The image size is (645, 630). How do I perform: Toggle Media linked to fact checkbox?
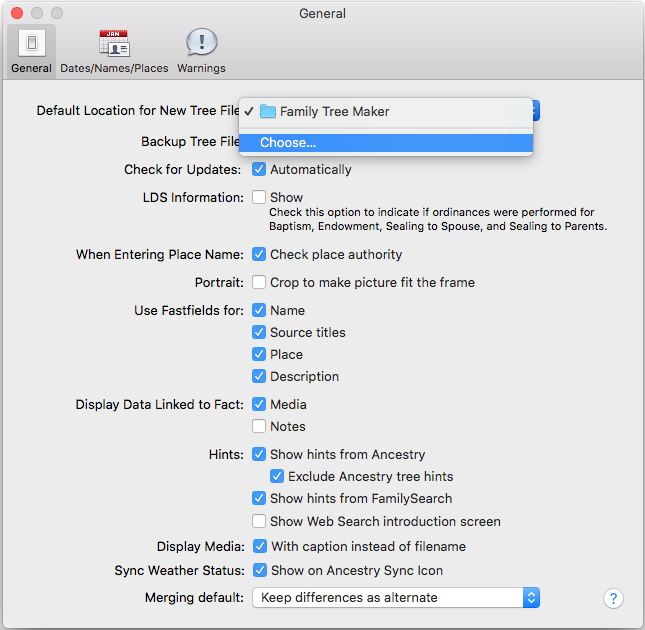pyautogui.click(x=259, y=404)
